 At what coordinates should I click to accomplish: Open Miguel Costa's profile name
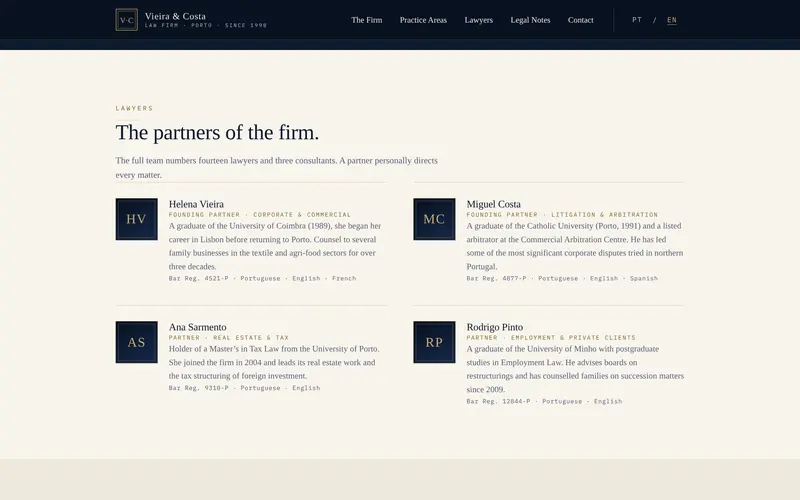click(493, 204)
